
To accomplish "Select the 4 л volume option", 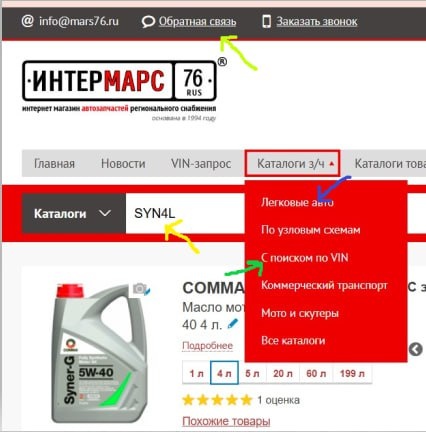I will (224, 373).
